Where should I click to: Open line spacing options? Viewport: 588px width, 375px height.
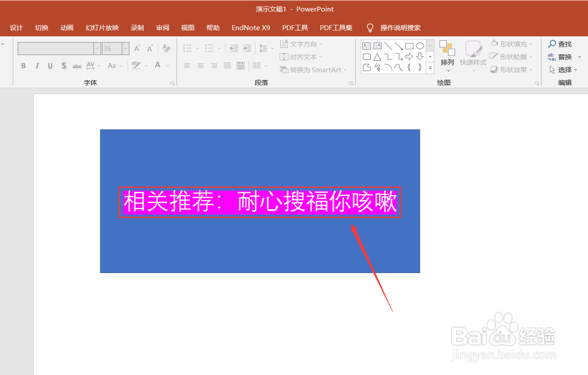point(266,48)
